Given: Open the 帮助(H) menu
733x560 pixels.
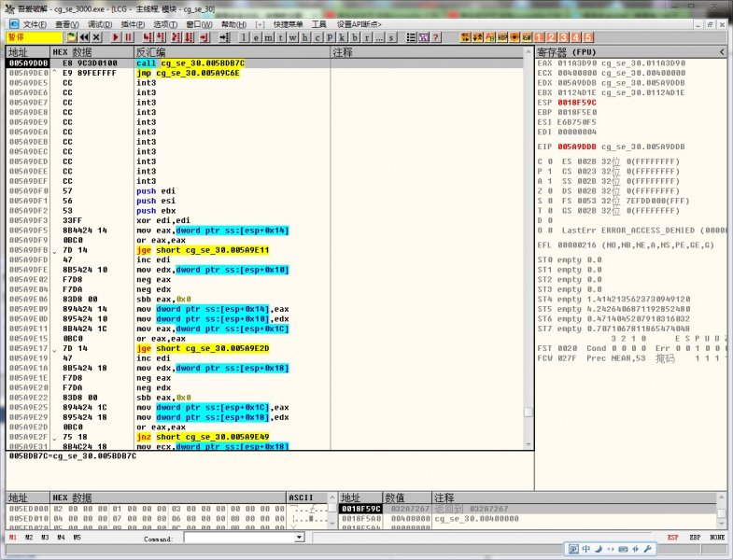Looking at the screenshot, I should coord(233,24).
